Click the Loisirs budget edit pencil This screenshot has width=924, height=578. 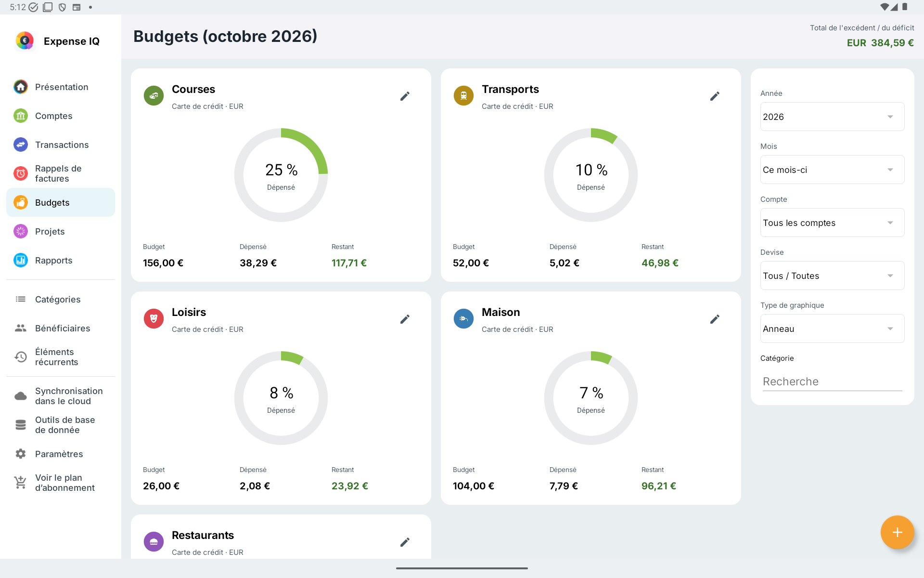405,319
